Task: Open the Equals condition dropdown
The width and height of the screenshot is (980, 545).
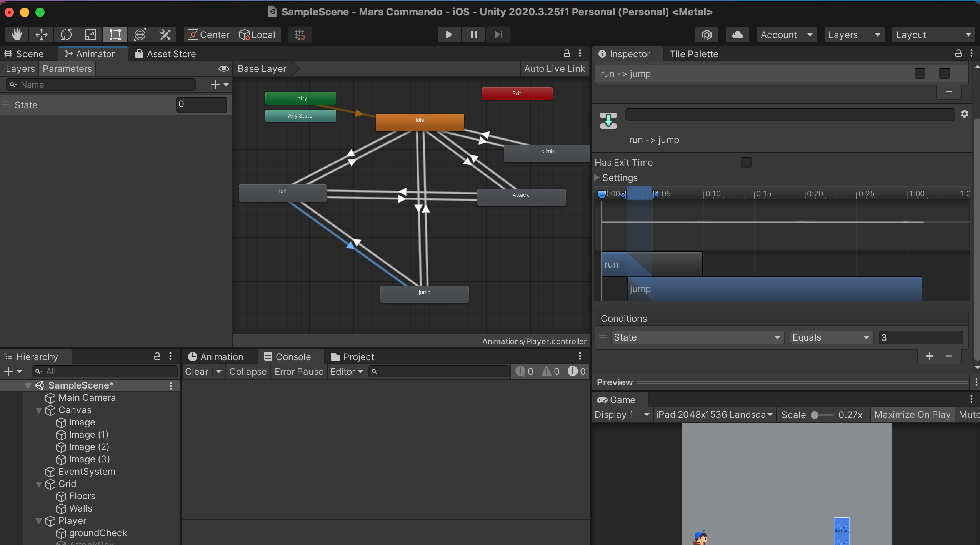Action: click(x=832, y=337)
